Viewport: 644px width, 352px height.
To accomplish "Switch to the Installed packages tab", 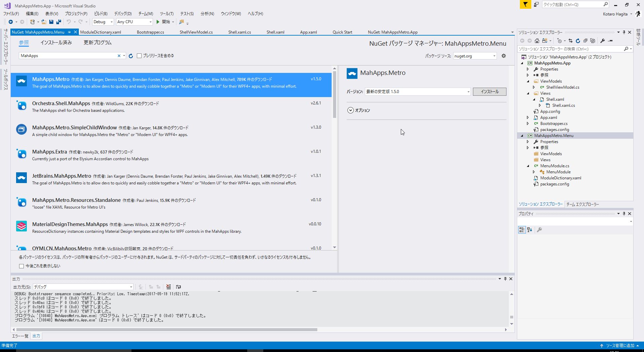I will click(x=56, y=43).
